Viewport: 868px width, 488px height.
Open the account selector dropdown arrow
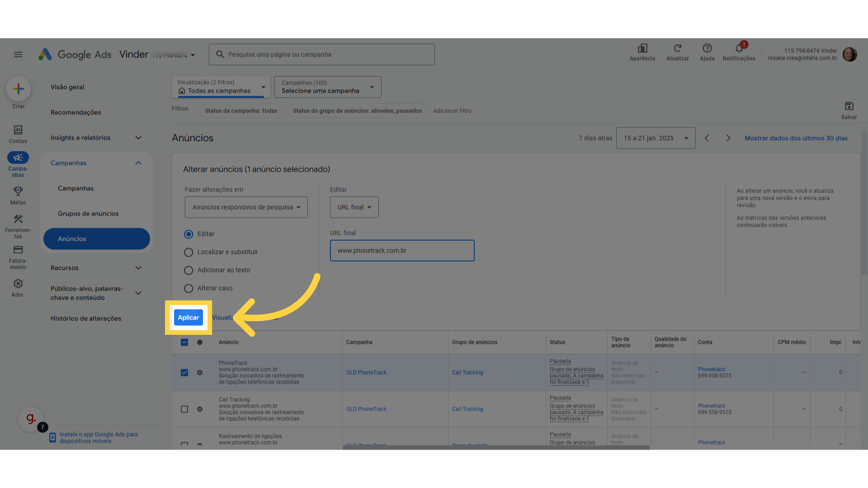(193, 55)
